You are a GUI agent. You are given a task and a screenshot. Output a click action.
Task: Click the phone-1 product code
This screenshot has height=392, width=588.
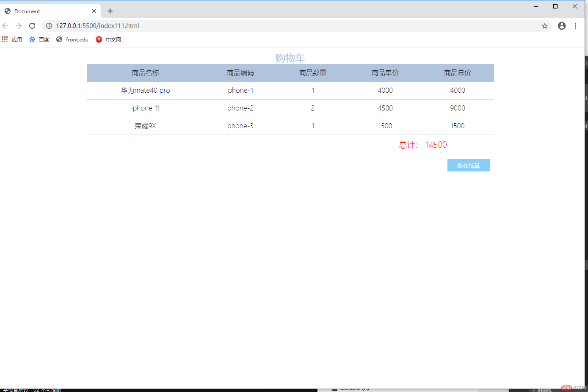(x=240, y=90)
